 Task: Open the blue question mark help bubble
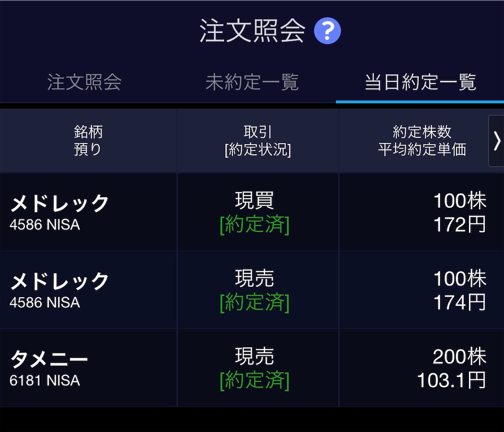tap(327, 31)
